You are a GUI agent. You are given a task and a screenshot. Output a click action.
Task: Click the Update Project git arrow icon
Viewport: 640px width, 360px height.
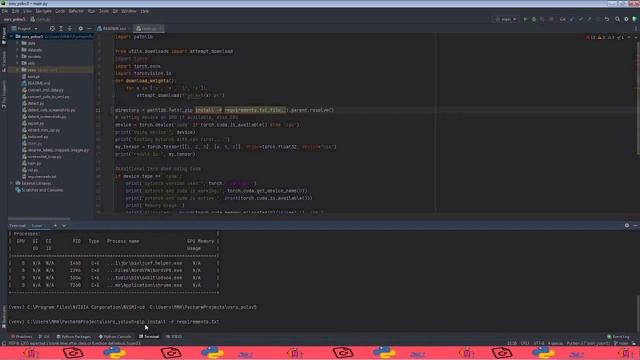(x=572, y=19)
